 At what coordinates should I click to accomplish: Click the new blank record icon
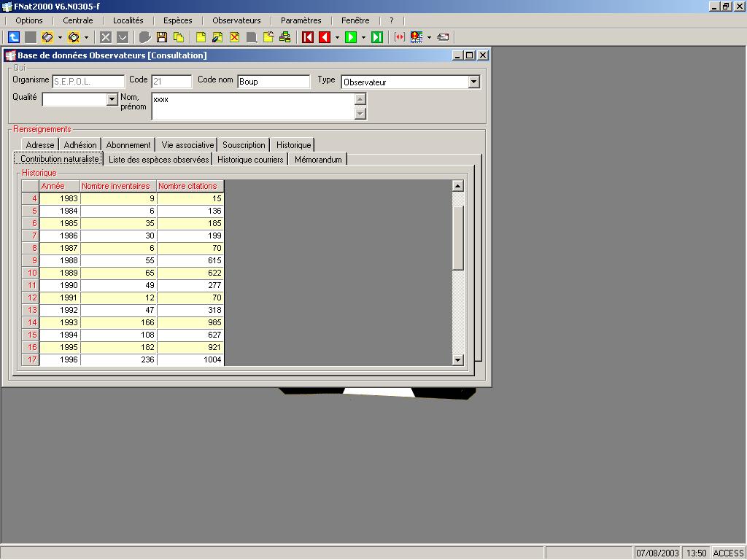201,37
